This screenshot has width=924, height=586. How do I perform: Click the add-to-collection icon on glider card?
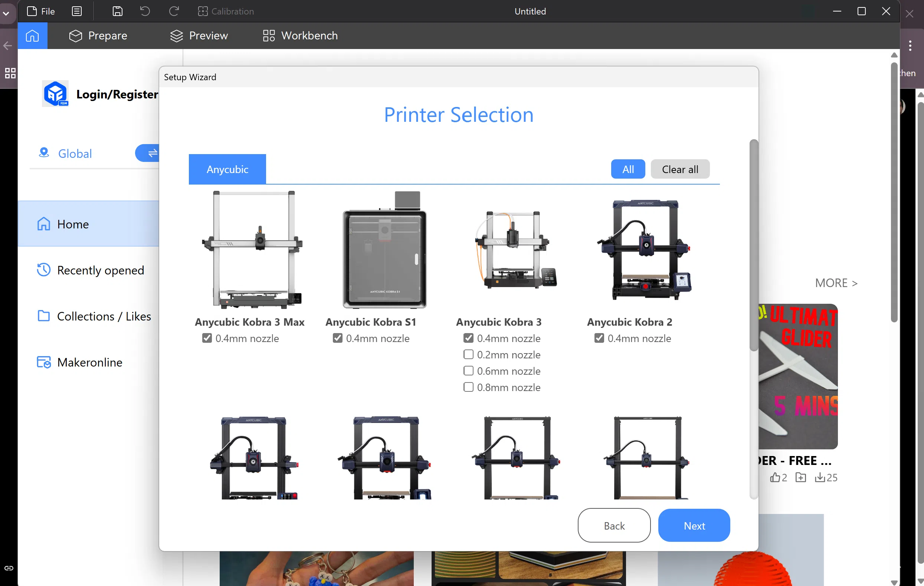pos(800,477)
